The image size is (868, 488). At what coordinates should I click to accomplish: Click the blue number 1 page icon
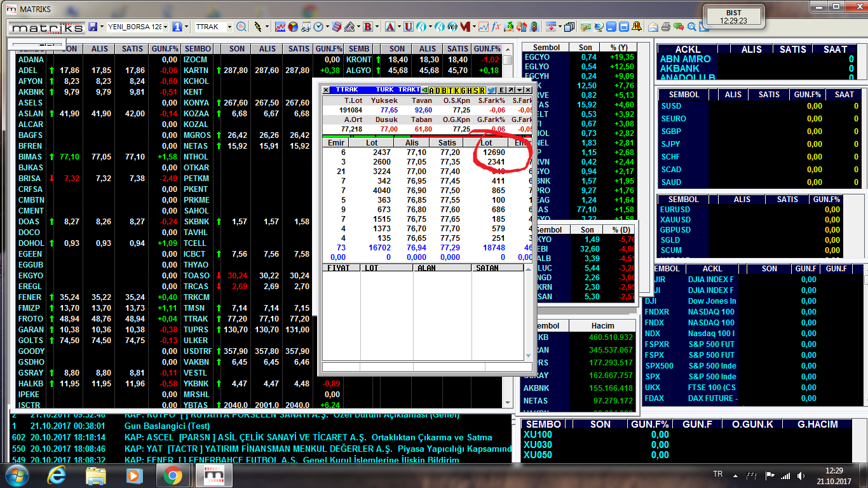[x=177, y=27]
